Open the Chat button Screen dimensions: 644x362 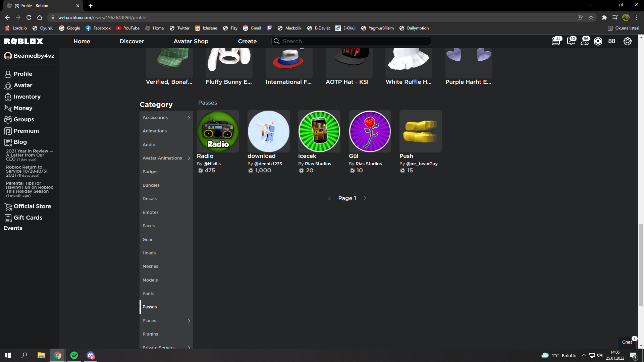point(627,342)
